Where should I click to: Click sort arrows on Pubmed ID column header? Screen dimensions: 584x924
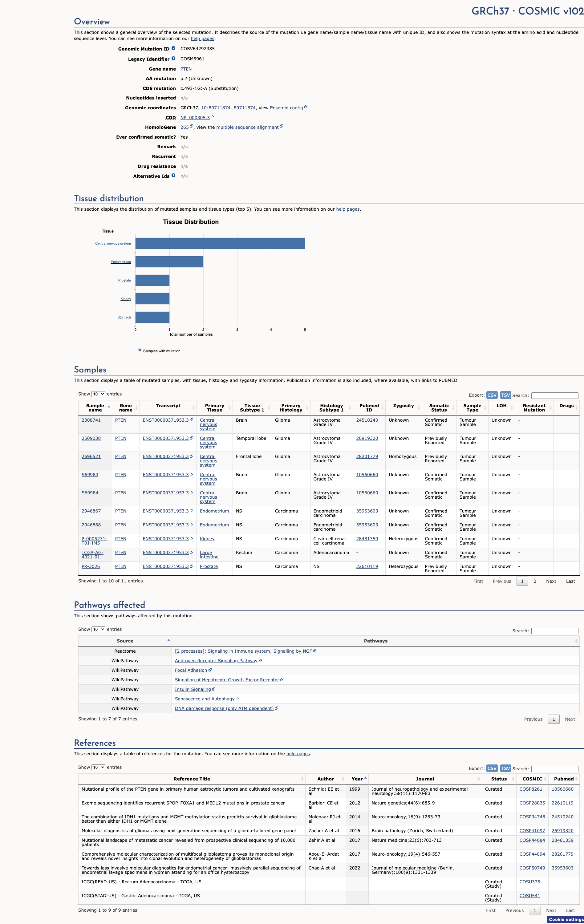(x=383, y=407)
